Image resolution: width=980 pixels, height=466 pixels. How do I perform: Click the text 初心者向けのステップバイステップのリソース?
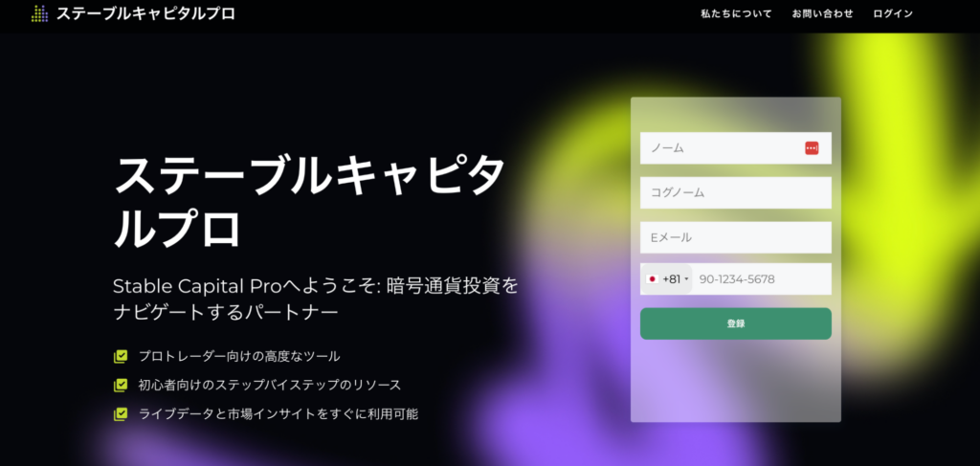(x=270, y=386)
